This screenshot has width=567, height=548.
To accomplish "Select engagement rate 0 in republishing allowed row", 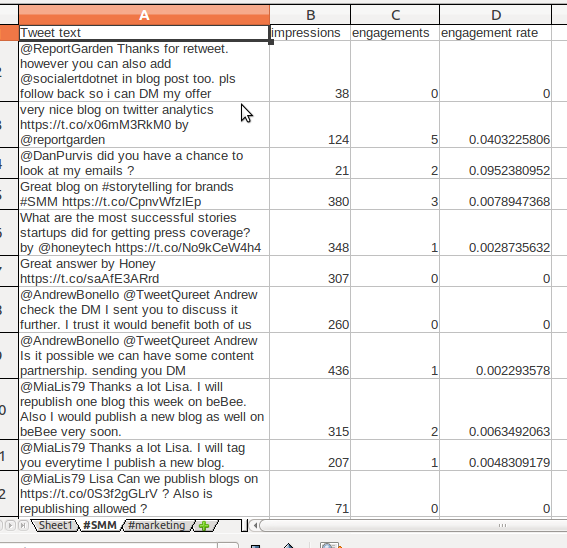I will (495, 494).
